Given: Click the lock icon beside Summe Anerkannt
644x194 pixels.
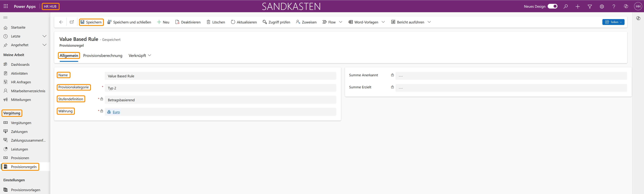Looking at the screenshot, I should point(392,75).
